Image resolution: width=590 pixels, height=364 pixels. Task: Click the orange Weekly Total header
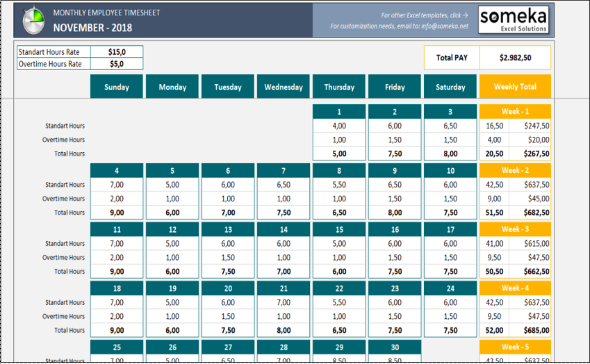pyautogui.click(x=515, y=87)
